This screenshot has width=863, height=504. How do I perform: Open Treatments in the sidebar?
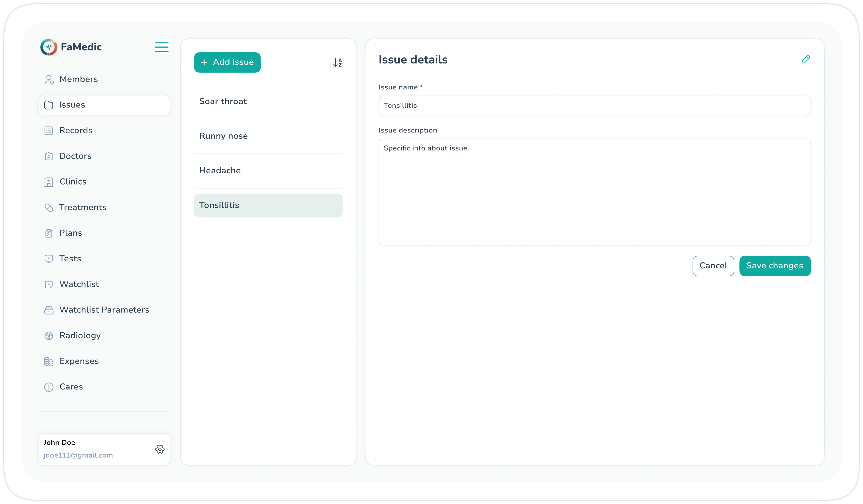coord(104,208)
